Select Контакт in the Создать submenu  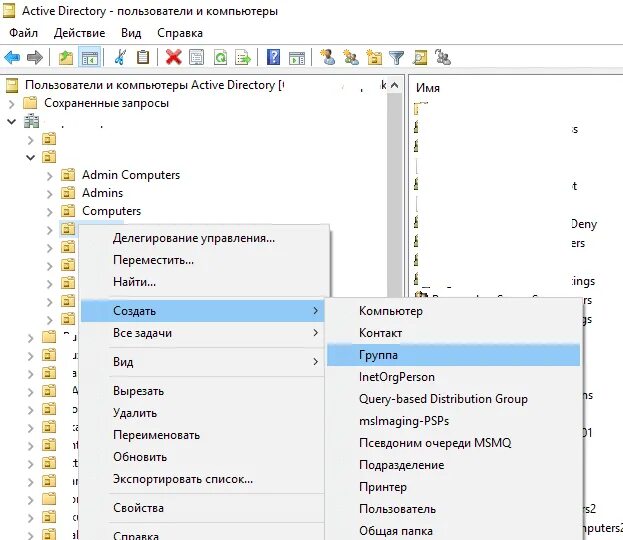pyautogui.click(x=453, y=333)
